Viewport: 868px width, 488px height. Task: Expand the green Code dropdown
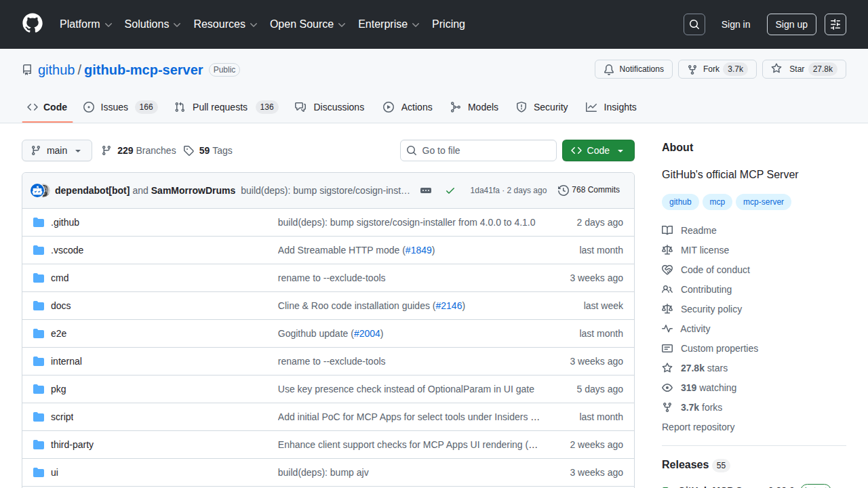click(x=598, y=150)
